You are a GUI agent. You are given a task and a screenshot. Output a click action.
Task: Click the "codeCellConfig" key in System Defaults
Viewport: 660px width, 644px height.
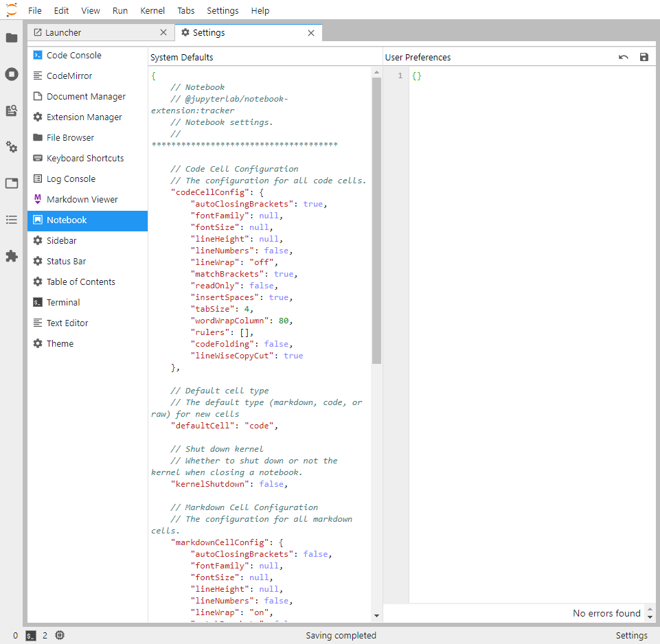[210, 192]
